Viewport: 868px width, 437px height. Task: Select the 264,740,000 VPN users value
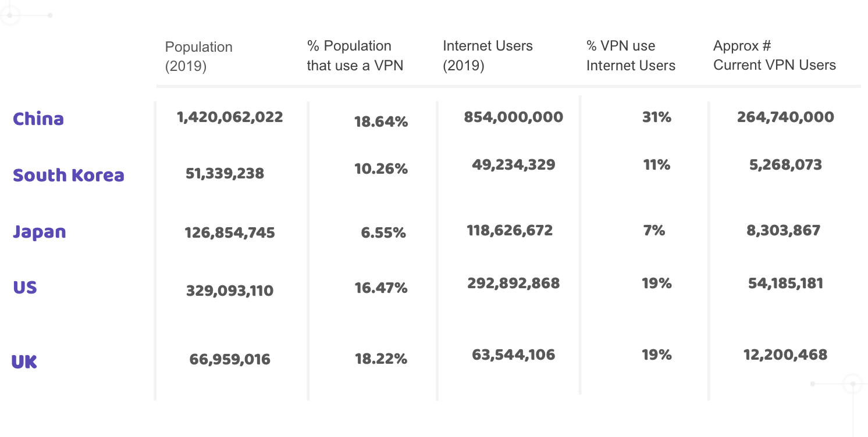coord(785,117)
